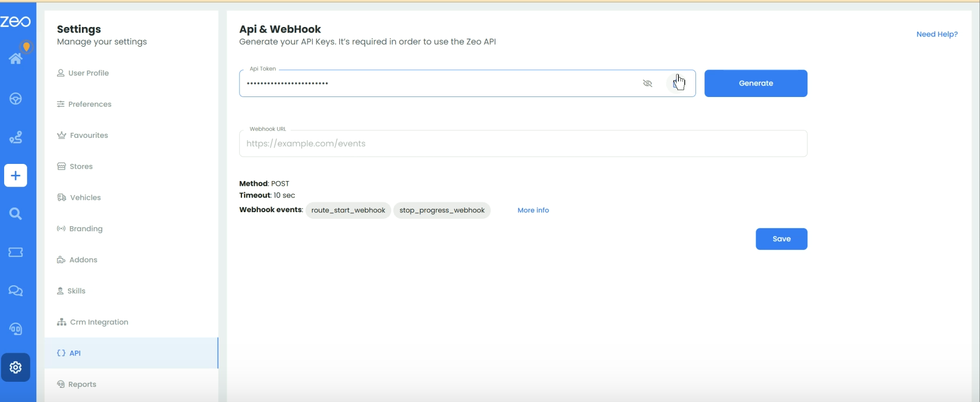
Task: Click the Save button
Action: click(782, 239)
